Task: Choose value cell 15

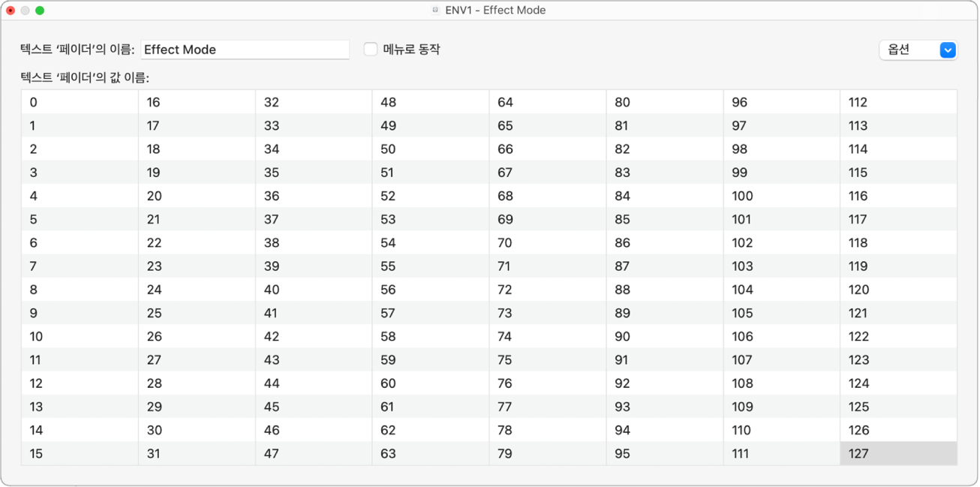Action: tap(80, 453)
